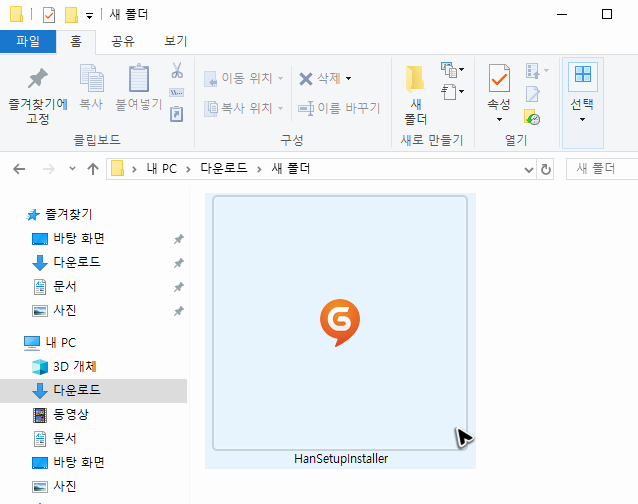Click the Copy path icon in clipboard group
Viewport: 638px width, 504px height.
click(177, 92)
